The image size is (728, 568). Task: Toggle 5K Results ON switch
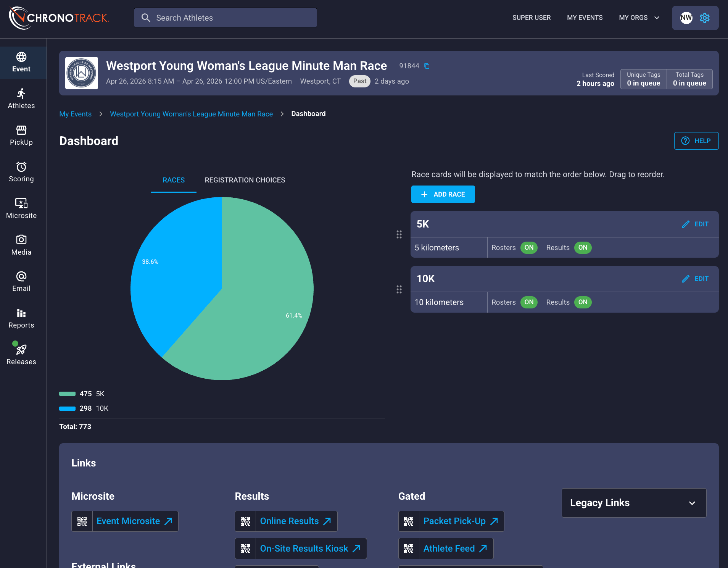583,248
